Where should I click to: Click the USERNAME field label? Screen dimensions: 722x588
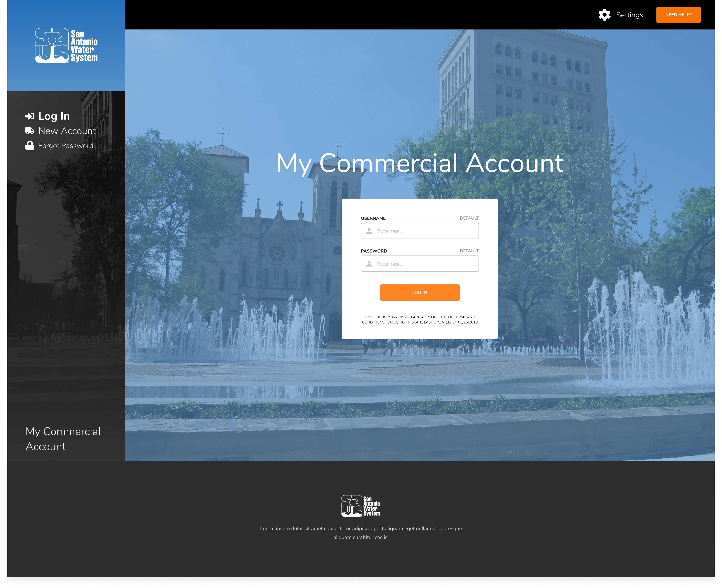[373, 218]
